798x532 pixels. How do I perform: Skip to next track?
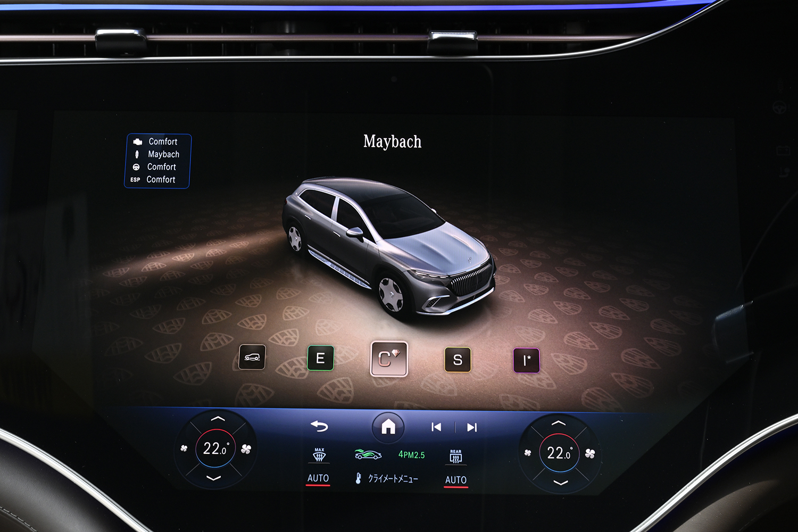click(472, 427)
